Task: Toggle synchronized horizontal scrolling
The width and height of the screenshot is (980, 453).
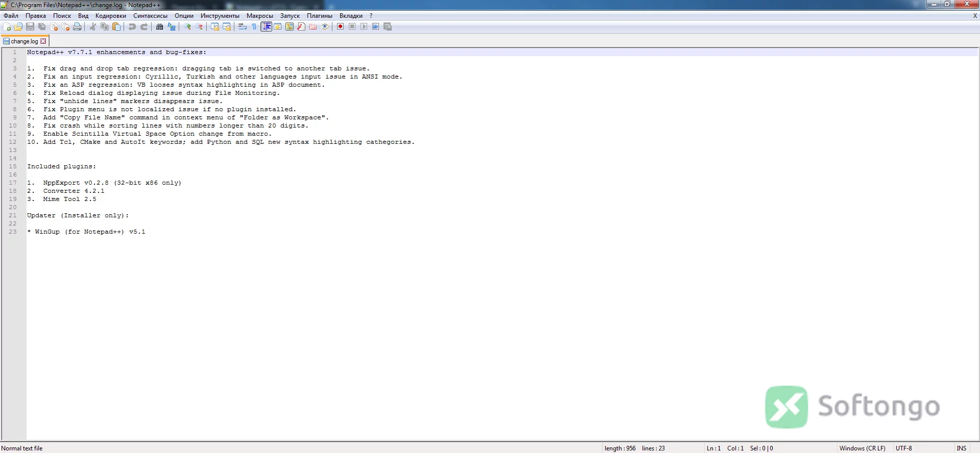Action: [x=227, y=27]
